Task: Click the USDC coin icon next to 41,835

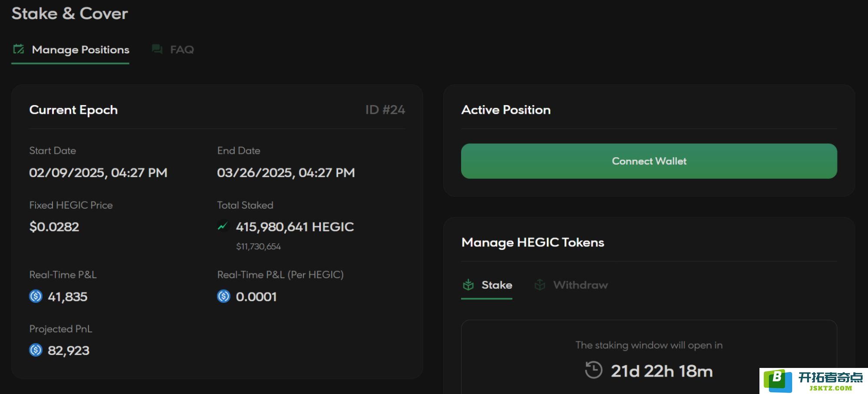Action: click(36, 296)
